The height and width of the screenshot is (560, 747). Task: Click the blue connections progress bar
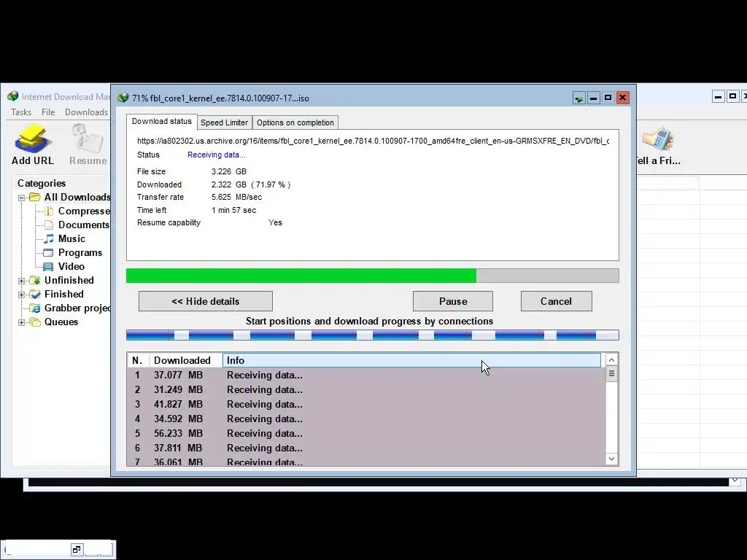pyautogui.click(x=373, y=335)
